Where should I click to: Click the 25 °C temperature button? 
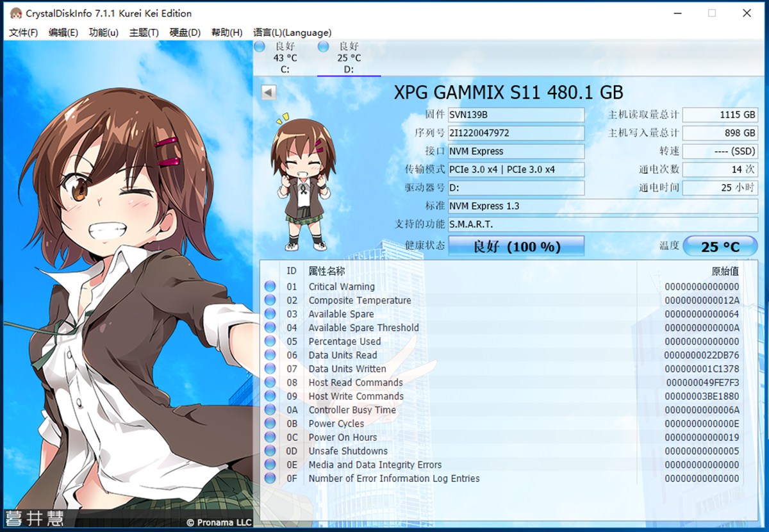(x=720, y=246)
